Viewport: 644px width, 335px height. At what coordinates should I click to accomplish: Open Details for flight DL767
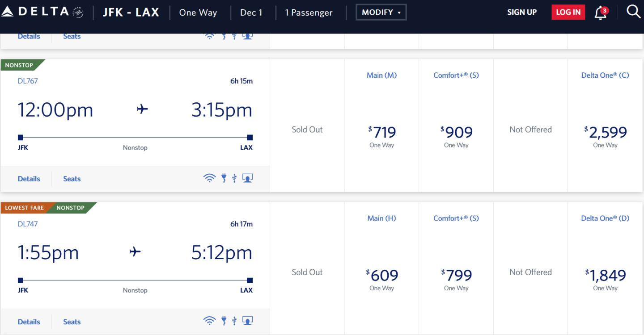point(29,179)
